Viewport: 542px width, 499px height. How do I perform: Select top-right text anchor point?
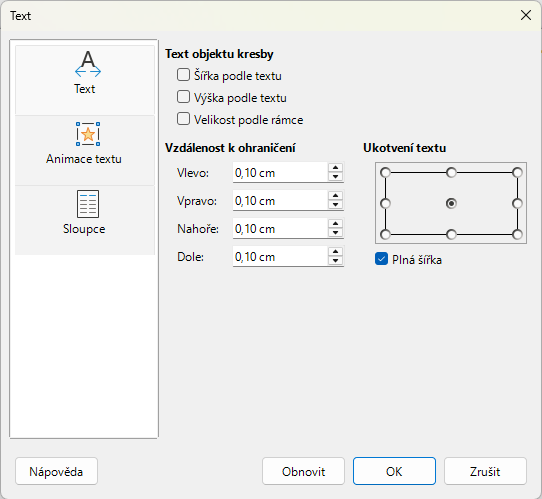tap(517, 172)
